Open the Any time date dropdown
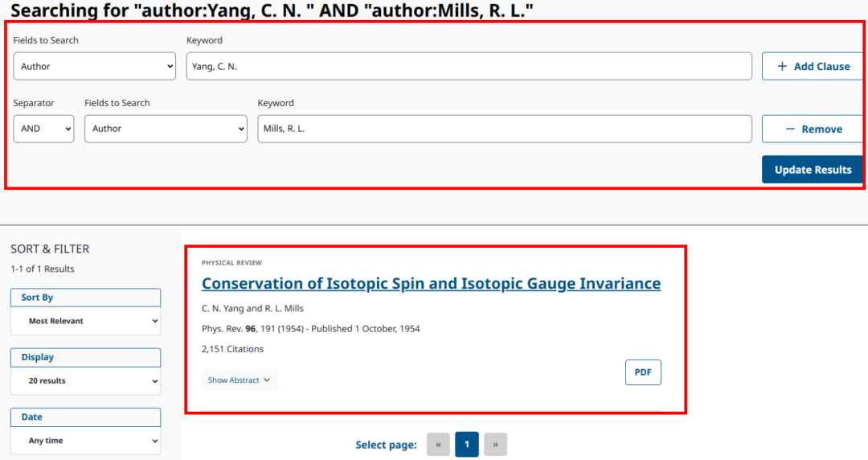868x460 pixels. 85,441
